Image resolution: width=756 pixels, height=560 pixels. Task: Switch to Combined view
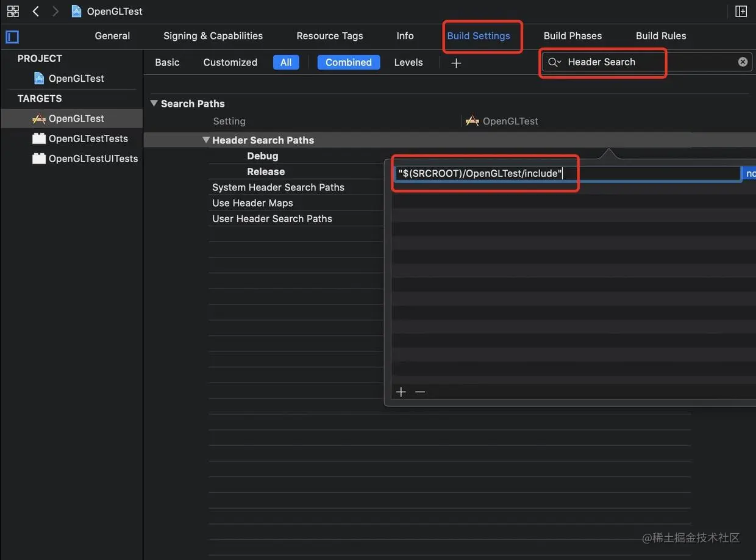(349, 62)
